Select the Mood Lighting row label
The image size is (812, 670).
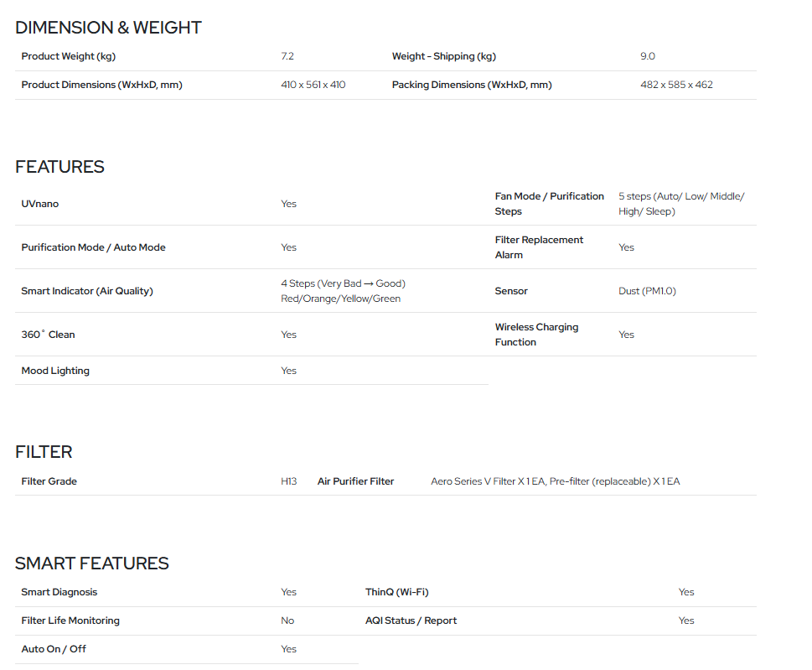pyautogui.click(x=55, y=371)
